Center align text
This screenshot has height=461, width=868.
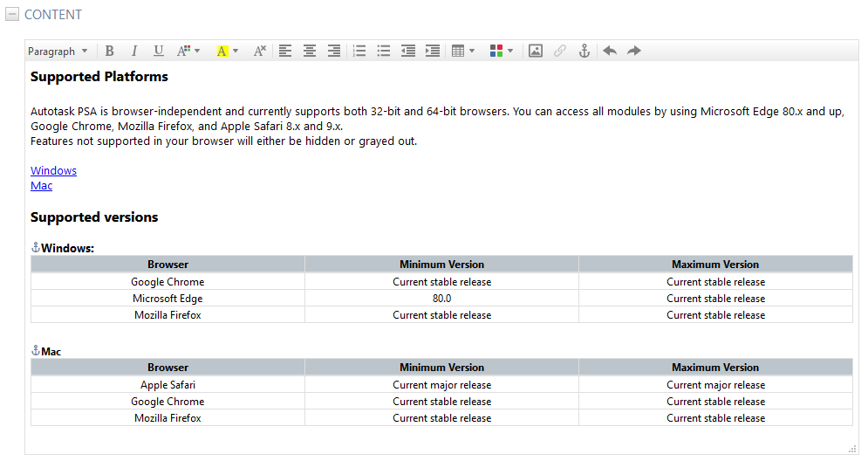click(310, 51)
